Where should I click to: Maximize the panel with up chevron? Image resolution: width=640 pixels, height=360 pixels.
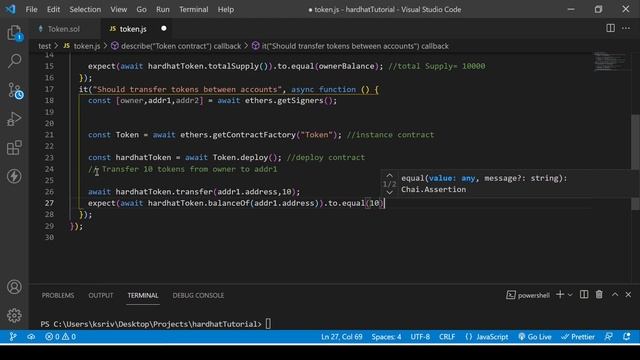point(615,294)
